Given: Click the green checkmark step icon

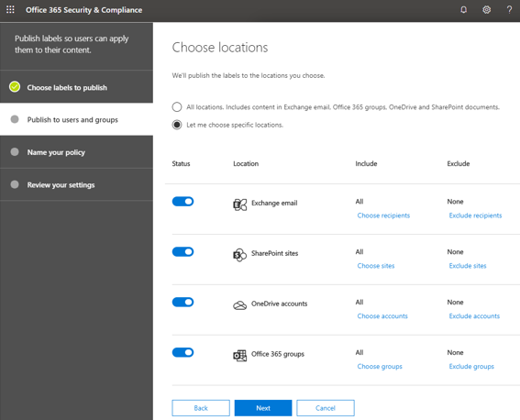Looking at the screenshot, I should point(15,87).
